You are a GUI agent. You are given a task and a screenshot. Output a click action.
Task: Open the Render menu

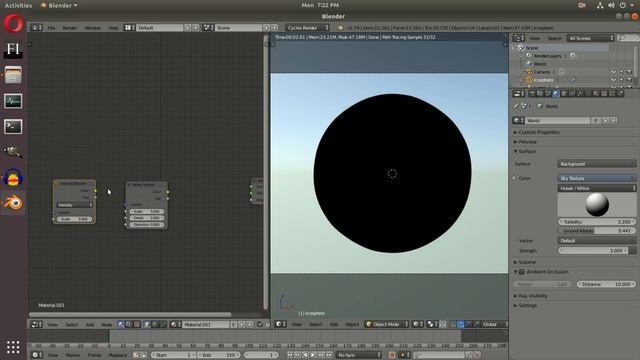[70, 28]
